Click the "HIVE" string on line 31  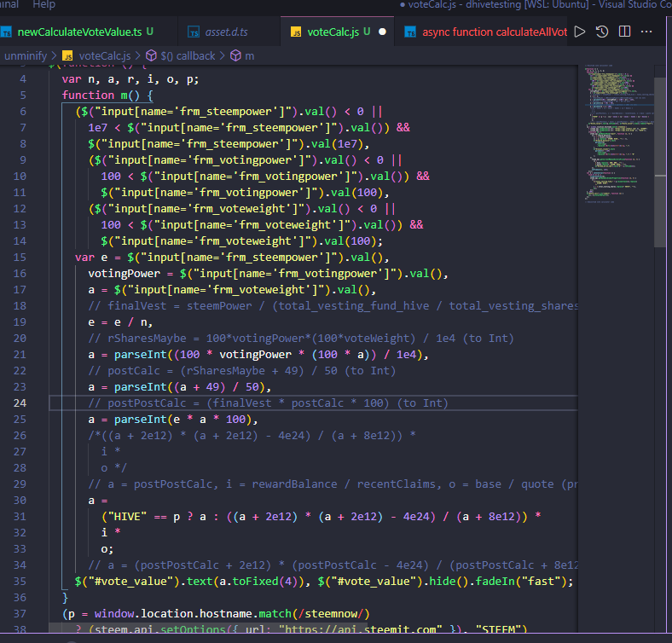click(x=127, y=517)
